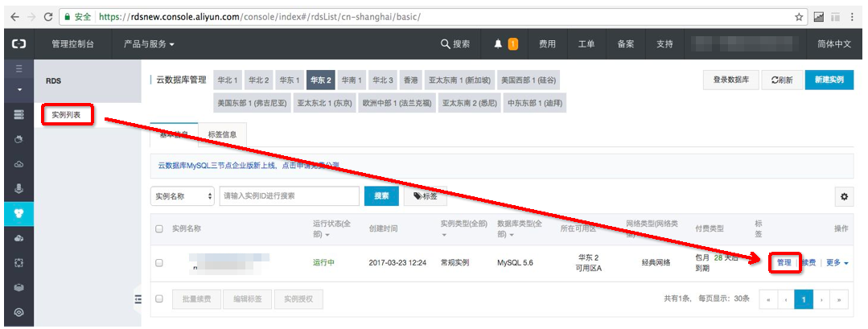Collapse the RDS side panel with handle icon
Viewport: 868px width, 329px height.
(x=138, y=300)
